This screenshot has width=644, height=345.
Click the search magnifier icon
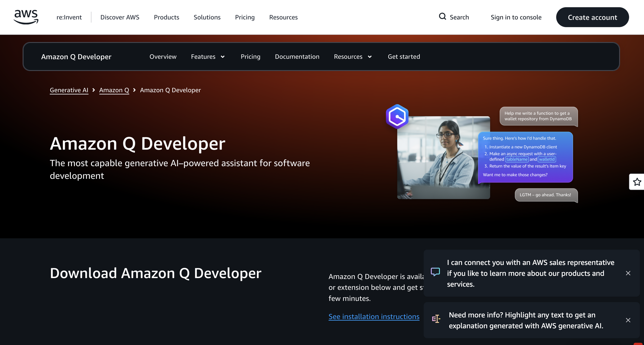tap(442, 16)
